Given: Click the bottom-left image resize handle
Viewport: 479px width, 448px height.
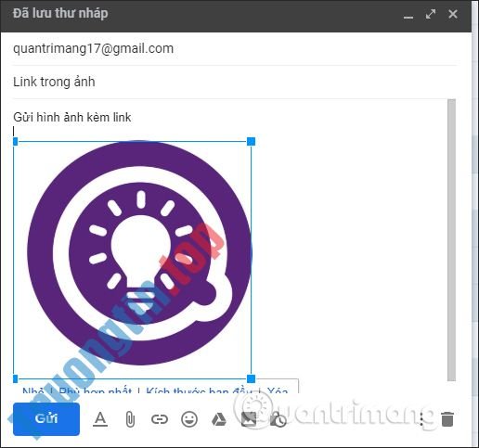Looking at the screenshot, I should point(15,378).
